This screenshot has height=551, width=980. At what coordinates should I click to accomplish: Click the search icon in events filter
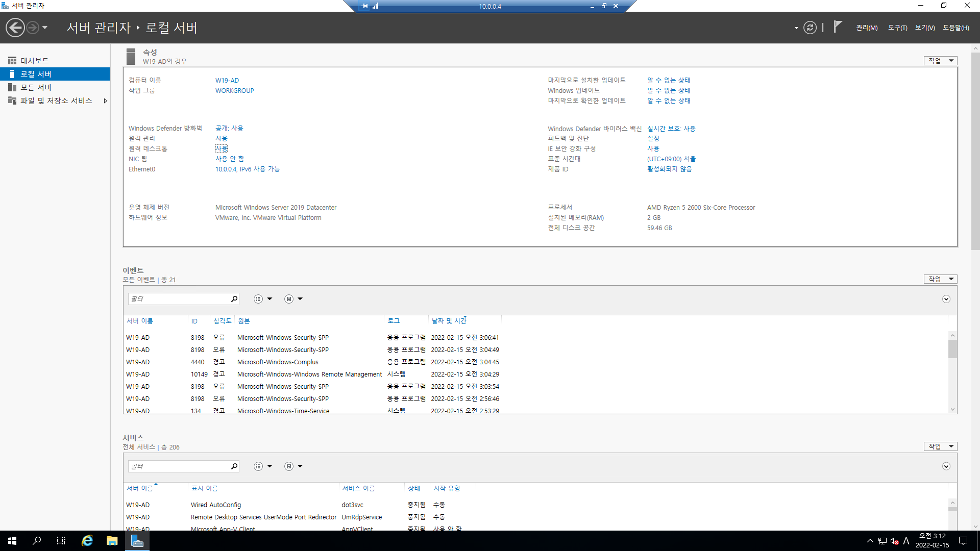tap(234, 299)
